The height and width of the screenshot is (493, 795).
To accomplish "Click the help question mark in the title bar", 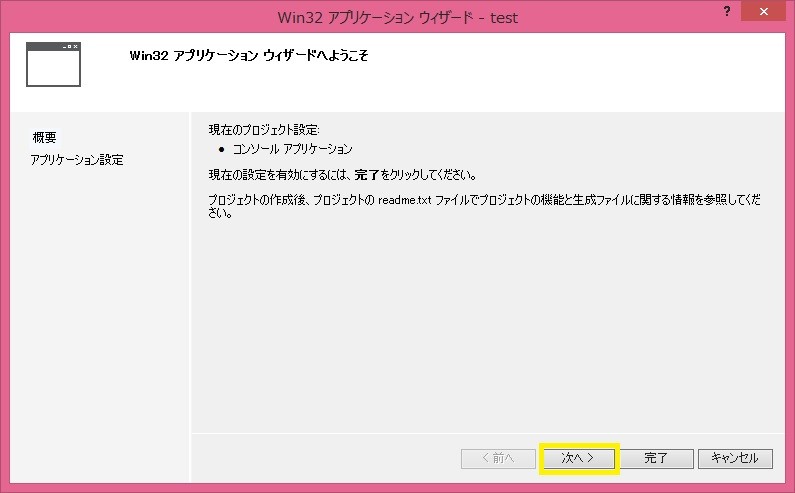I will click(x=727, y=11).
